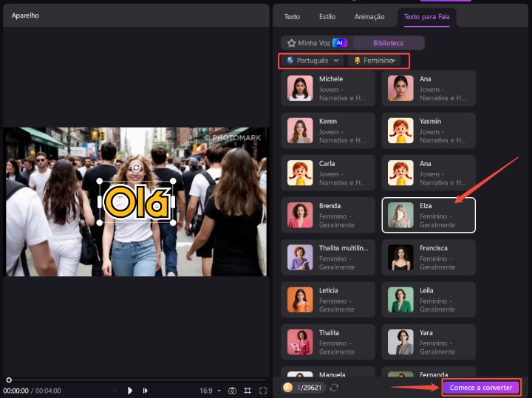Screen dimensions: 532x398
Task: Click the 00:00:00 current time display
Action: [16, 391]
